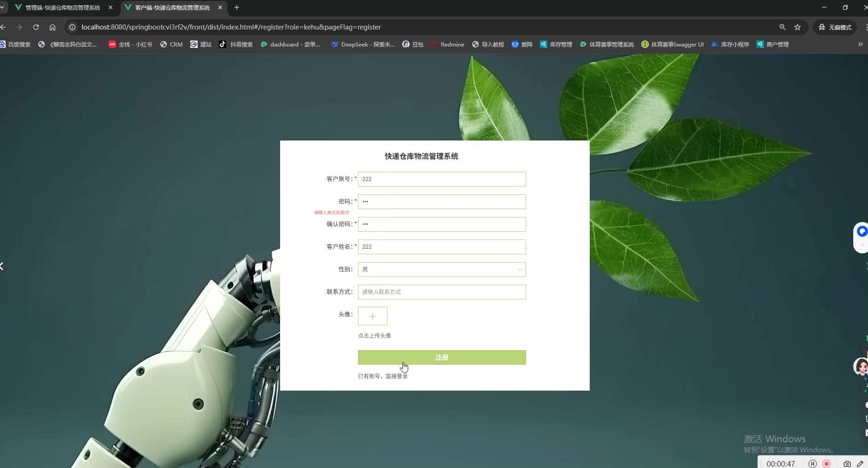Image resolution: width=868 pixels, height=468 pixels.
Task: Open the recorder pen annotation tool
Action: [860, 464]
